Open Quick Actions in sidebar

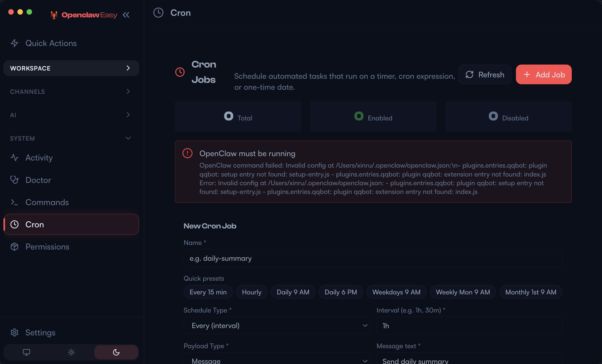(x=71, y=43)
